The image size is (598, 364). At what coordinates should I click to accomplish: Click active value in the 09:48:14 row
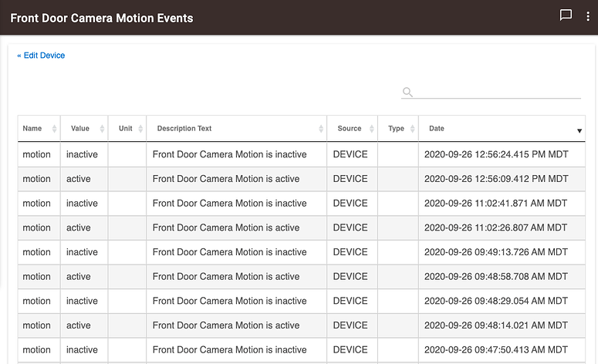point(79,325)
